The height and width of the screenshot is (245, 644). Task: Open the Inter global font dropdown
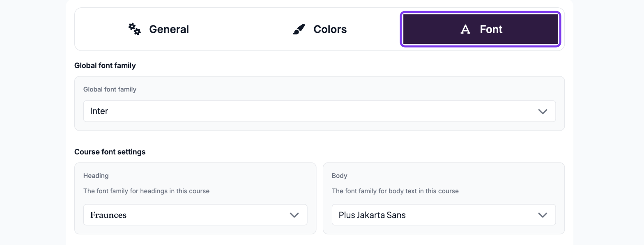coord(320,111)
